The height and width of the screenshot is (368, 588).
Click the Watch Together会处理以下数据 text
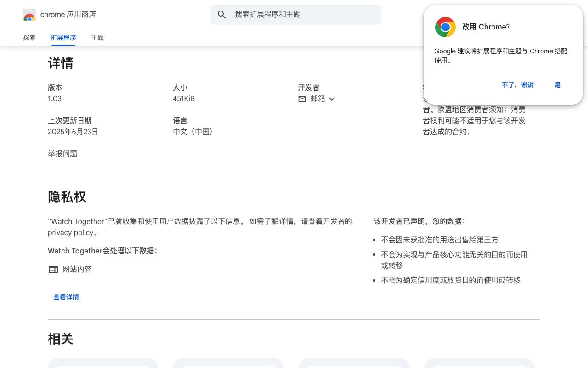[102, 251]
